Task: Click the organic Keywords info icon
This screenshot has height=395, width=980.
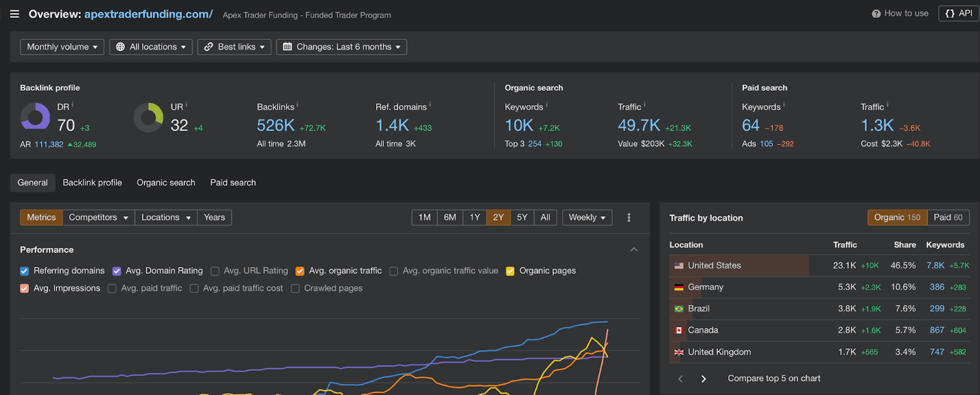Action: coord(546,105)
